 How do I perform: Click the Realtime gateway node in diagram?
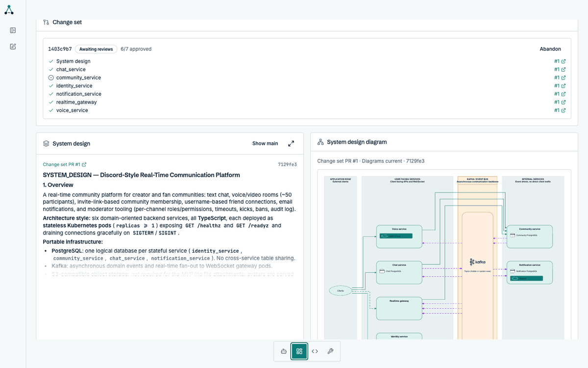coord(399,309)
